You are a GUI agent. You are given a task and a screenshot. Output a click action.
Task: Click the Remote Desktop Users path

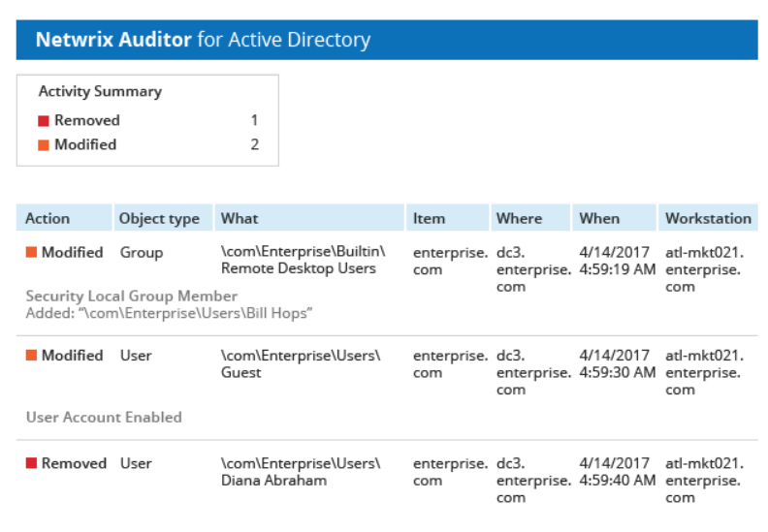click(304, 260)
